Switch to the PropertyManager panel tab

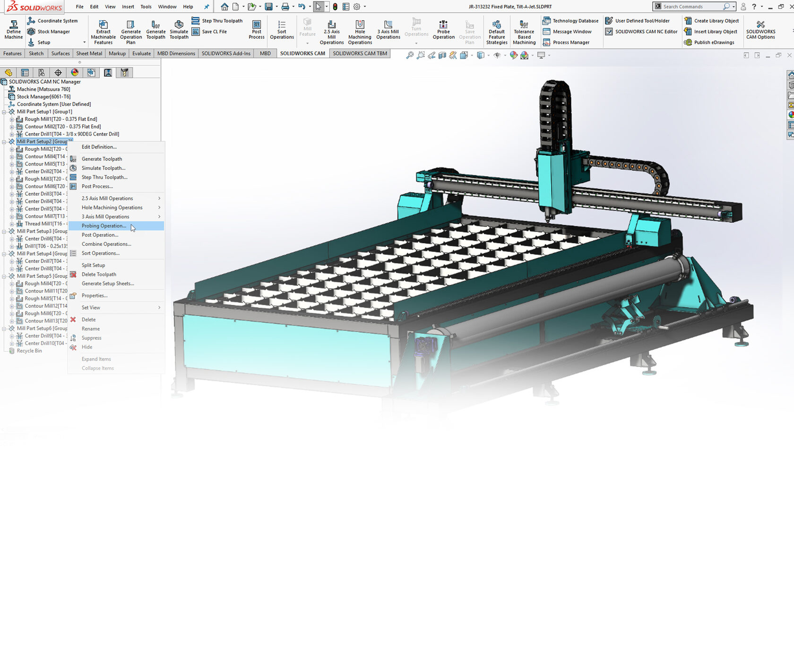click(x=25, y=73)
